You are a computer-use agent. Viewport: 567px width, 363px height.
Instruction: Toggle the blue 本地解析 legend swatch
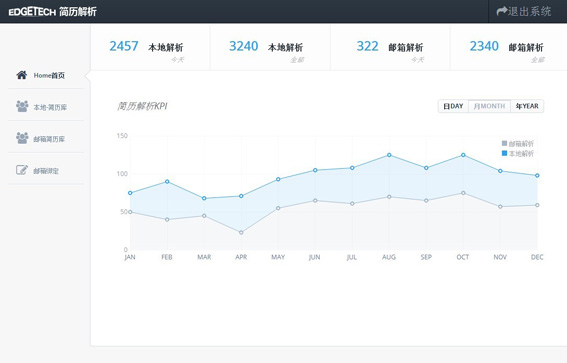504,153
